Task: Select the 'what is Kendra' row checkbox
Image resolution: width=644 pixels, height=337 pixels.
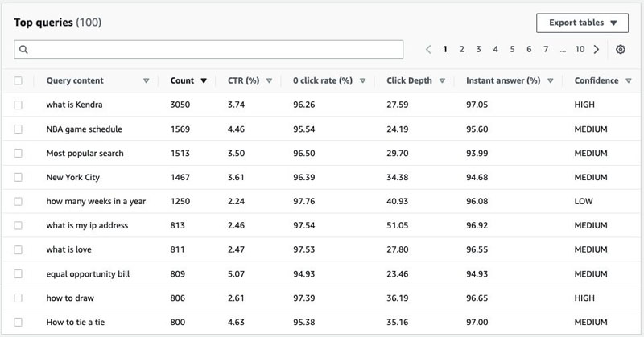Action: (x=18, y=105)
